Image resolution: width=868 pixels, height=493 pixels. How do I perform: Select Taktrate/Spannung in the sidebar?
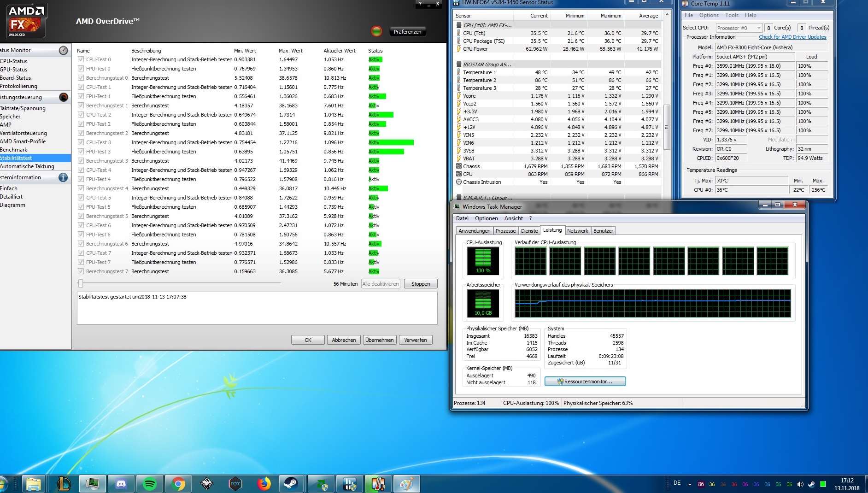tap(23, 108)
